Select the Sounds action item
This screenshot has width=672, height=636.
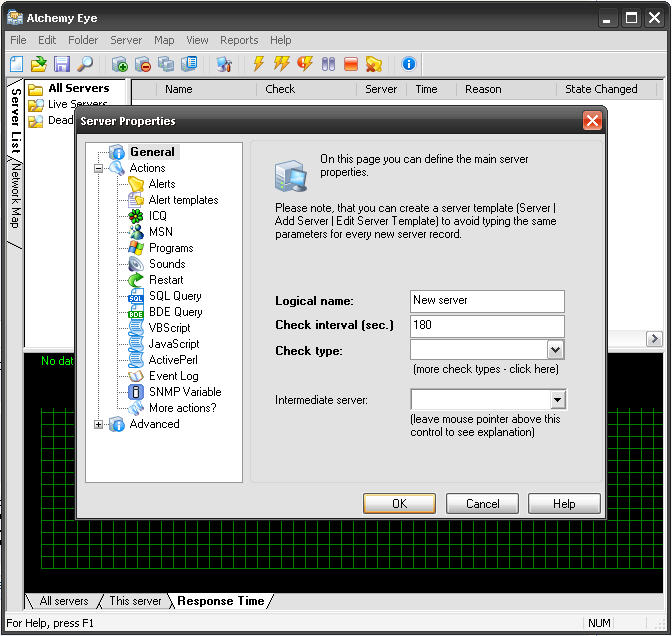pyautogui.click(x=167, y=264)
